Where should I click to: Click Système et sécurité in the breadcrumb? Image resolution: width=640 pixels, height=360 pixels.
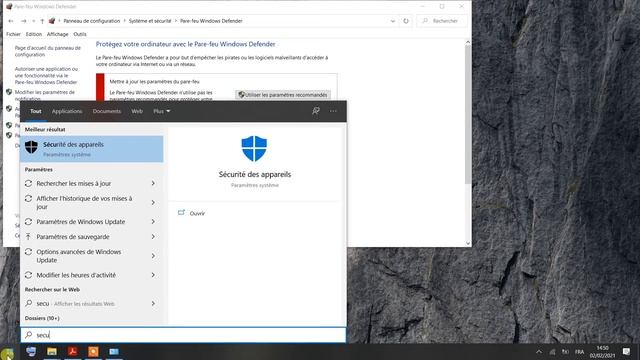pyautogui.click(x=150, y=21)
